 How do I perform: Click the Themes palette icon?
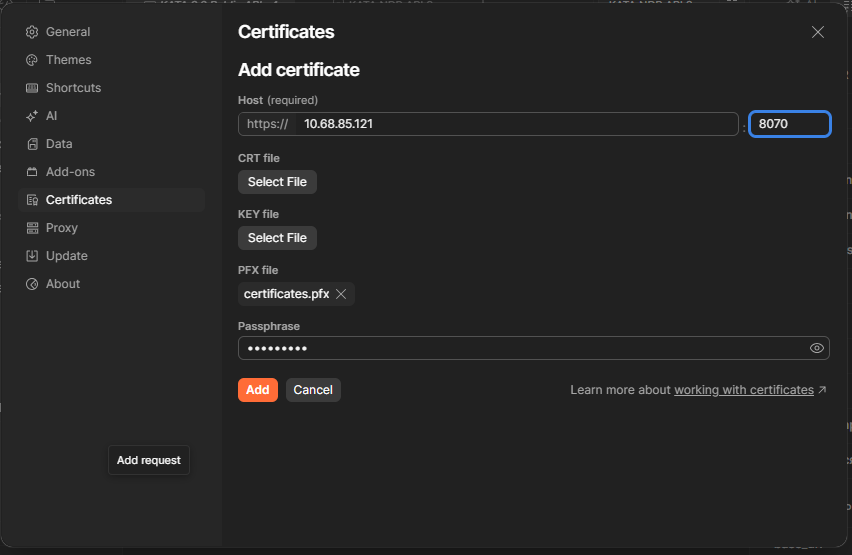pos(32,60)
